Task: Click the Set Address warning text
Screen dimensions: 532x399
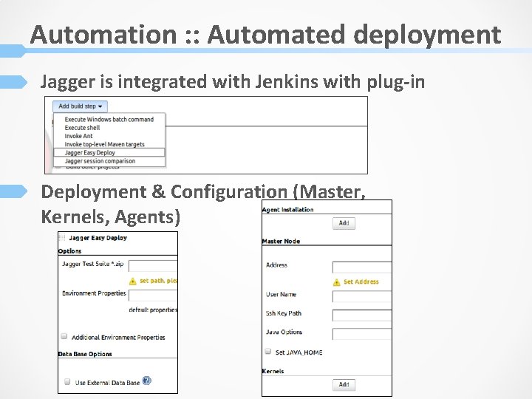Action: click(361, 282)
